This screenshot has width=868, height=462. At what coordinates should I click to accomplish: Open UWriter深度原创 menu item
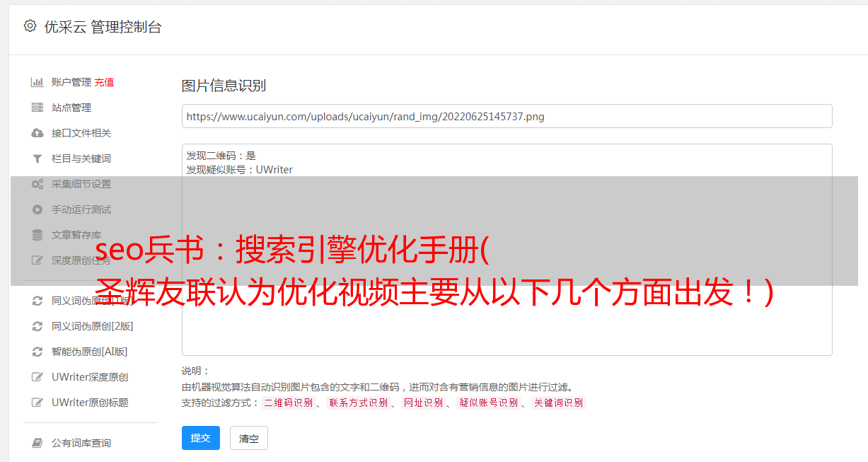pyautogui.click(x=90, y=377)
